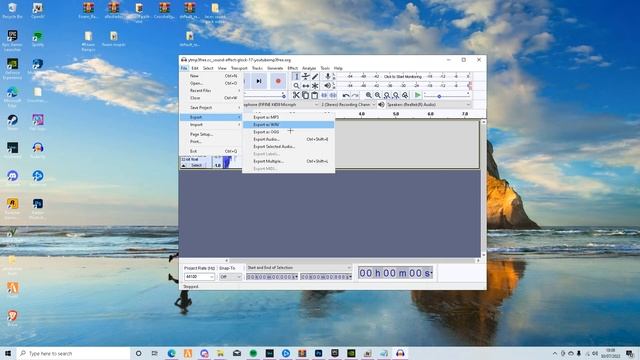Open the microphone recording device dropdown
The width and height of the screenshot is (640, 360).
tap(282, 105)
